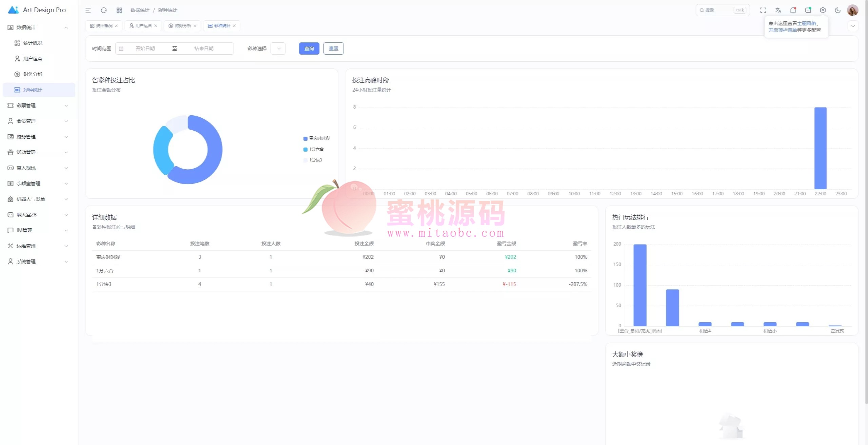Click the refresh page icon
The image size is (868, 445).
click(104, 10)
